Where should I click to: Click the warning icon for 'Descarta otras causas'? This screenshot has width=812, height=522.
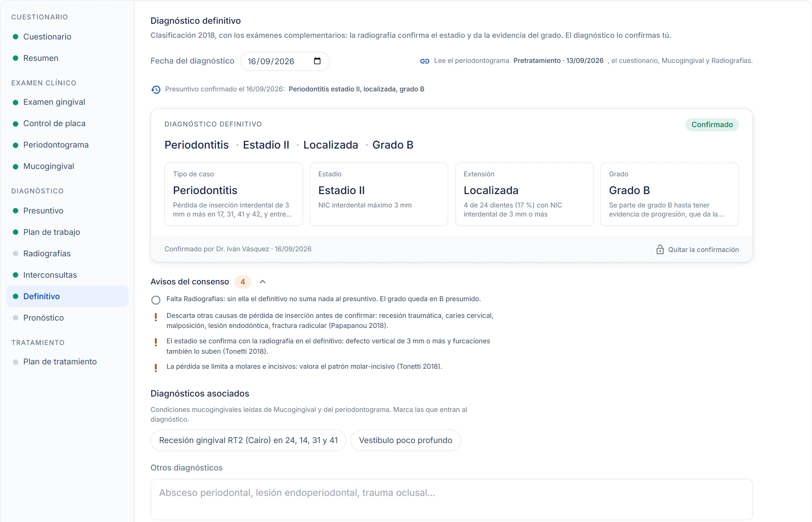coord(156,317)
